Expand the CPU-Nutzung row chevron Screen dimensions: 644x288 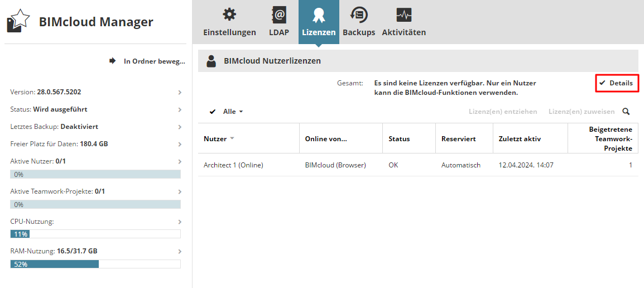[180, 222]
